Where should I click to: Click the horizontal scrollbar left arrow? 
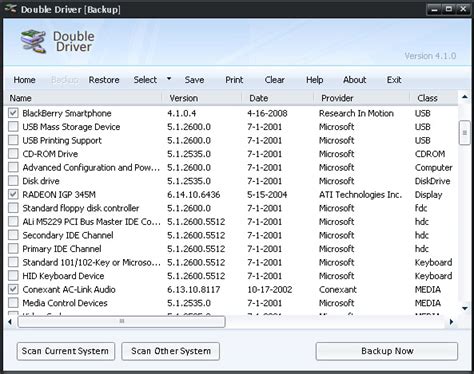click(10, 322)
